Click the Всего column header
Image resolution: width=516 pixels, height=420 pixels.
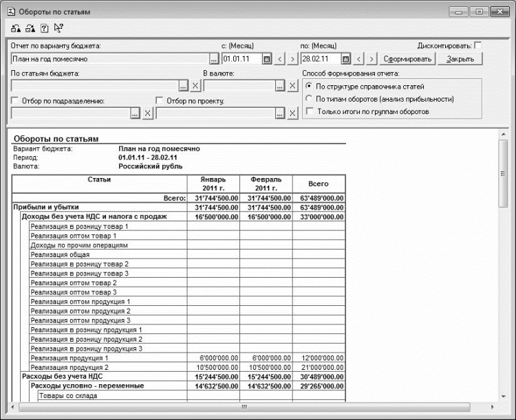click(319, 184)
